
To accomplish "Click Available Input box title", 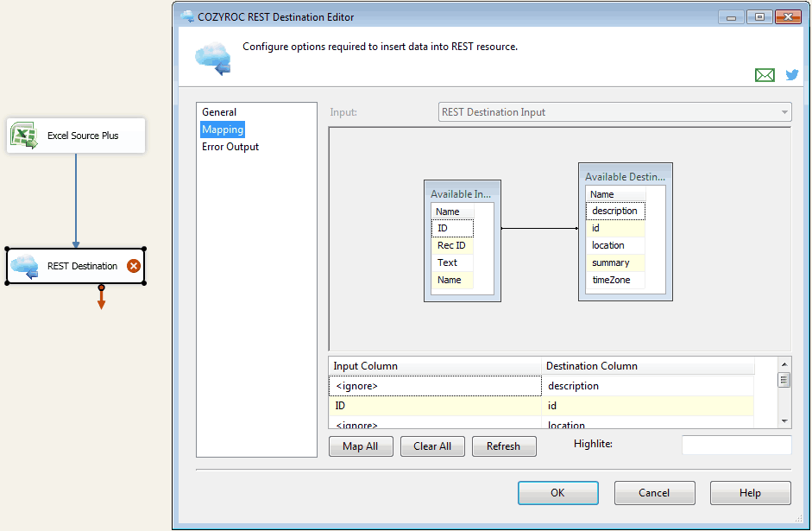I will tap(461, 193).
